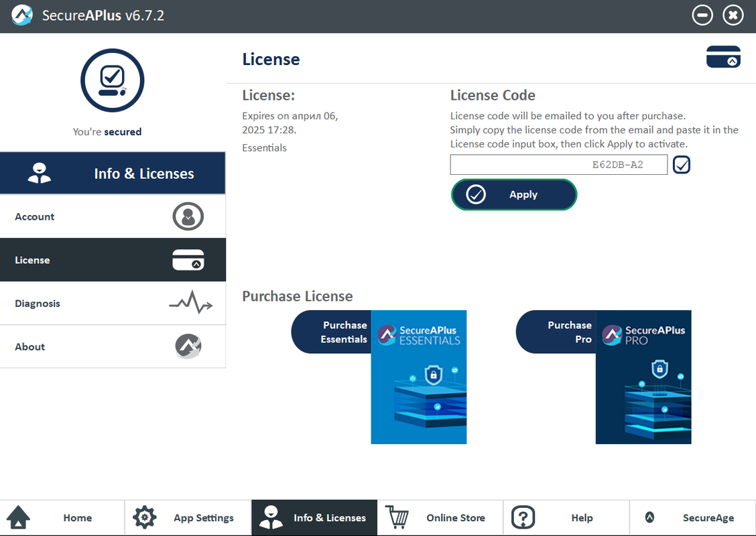
Task: Click the 'Essentials' license type text
Action: [264, 148]
